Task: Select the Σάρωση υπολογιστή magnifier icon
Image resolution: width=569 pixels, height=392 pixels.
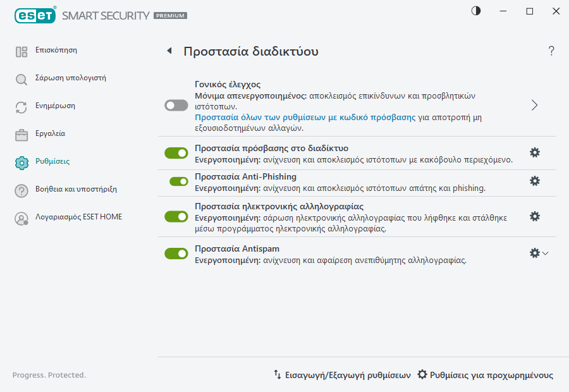Action: tap(21, 78)
